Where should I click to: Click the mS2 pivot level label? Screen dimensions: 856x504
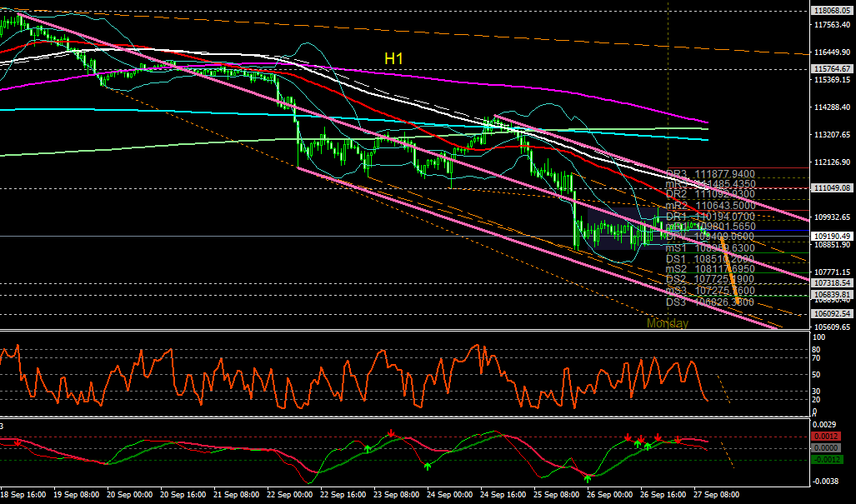pos(711,269)
